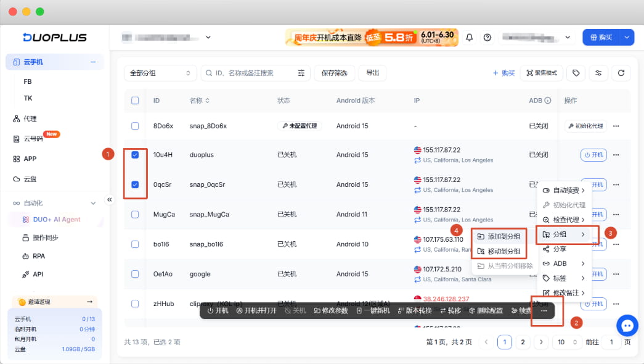The width and height of the screenshot is (644, 364).
Task: Click 初始化代理 button for 8Do6x
Action: click(586, 126)
